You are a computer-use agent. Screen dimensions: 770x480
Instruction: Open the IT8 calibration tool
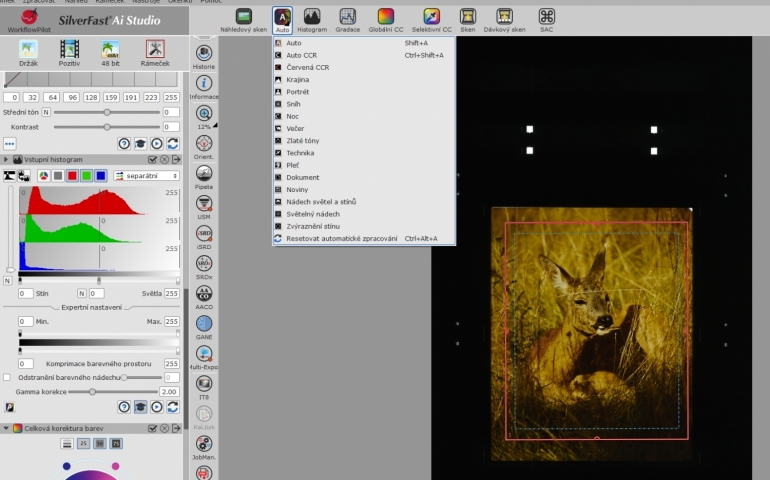pyautogui.click(x=204, y=383)
